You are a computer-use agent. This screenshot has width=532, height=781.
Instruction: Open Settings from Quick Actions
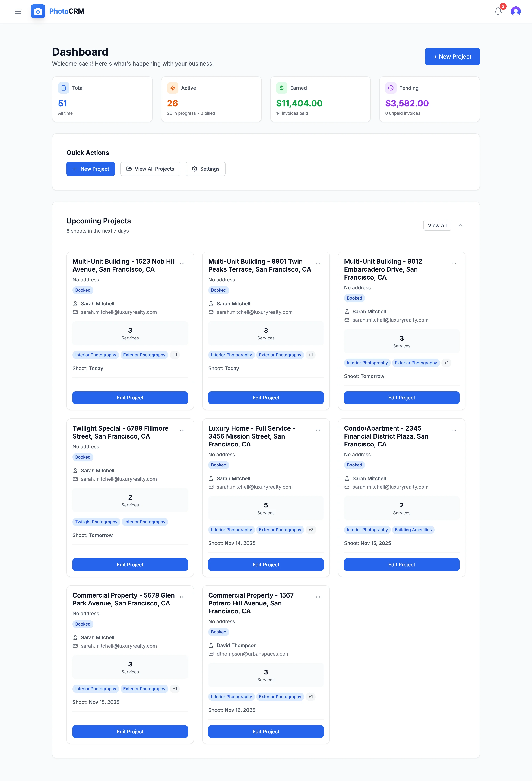coord(205,169)
